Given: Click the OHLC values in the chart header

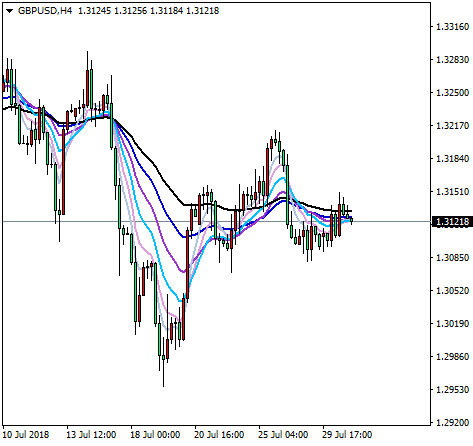Looking at the screenshot, I should click(148, 11).
